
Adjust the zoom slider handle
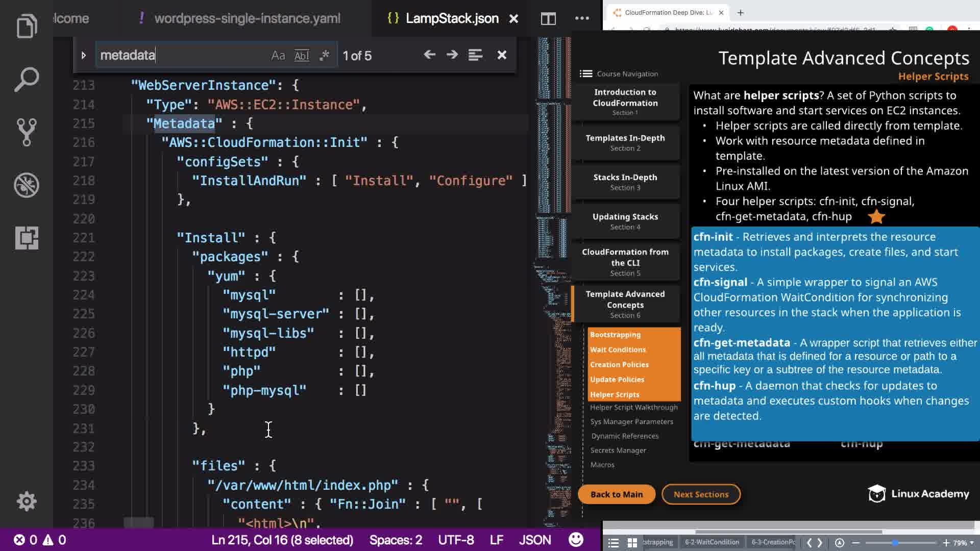coord(895,543)
